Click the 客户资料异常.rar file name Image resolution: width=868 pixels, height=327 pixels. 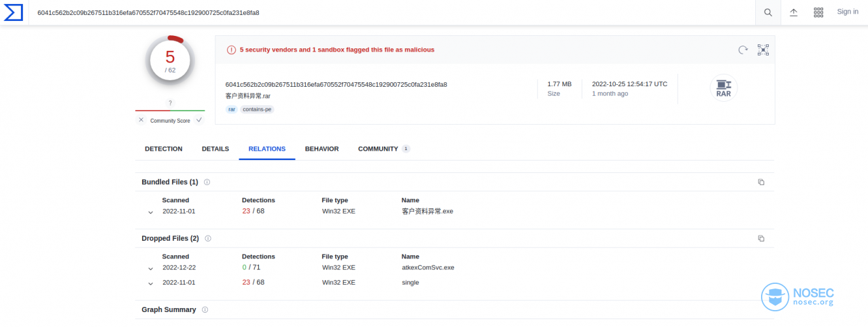pos(248,96)
